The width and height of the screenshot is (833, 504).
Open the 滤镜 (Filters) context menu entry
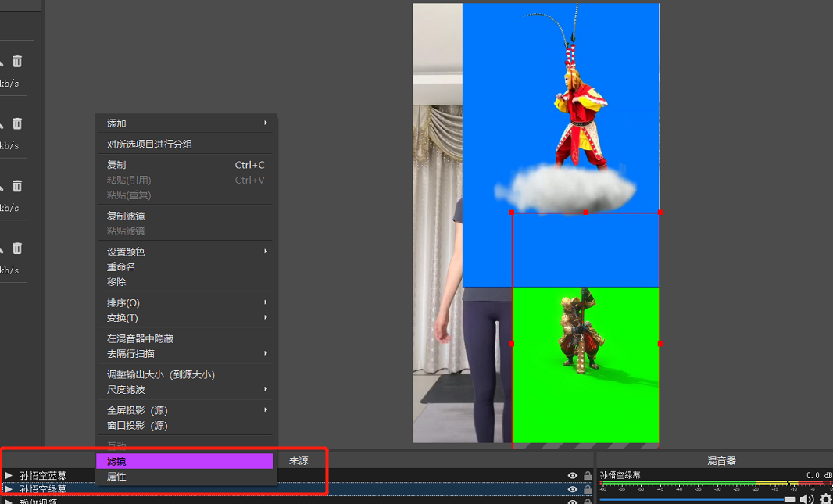185,461
